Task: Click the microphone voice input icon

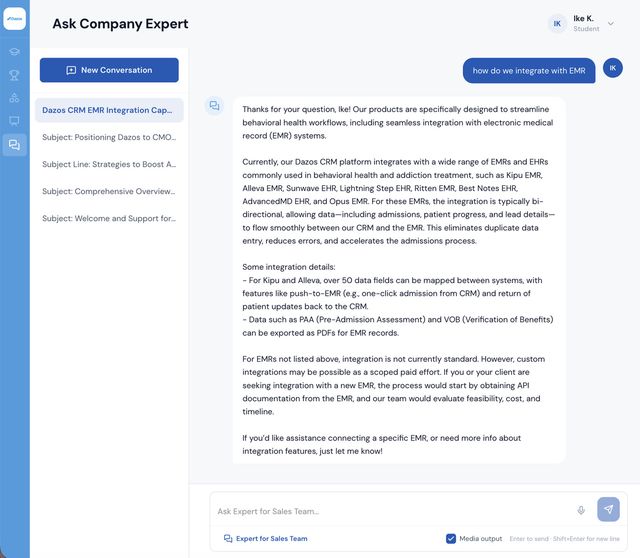Action: (x=581, y=510)
